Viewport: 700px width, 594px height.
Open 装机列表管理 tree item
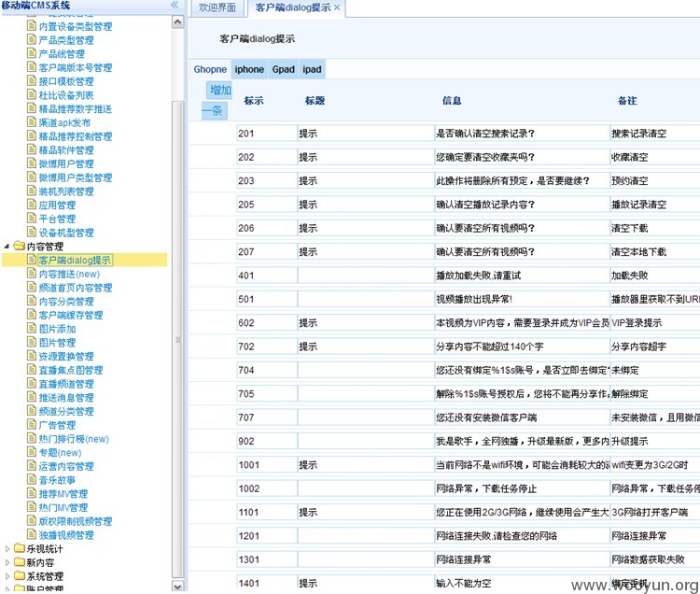66,191
